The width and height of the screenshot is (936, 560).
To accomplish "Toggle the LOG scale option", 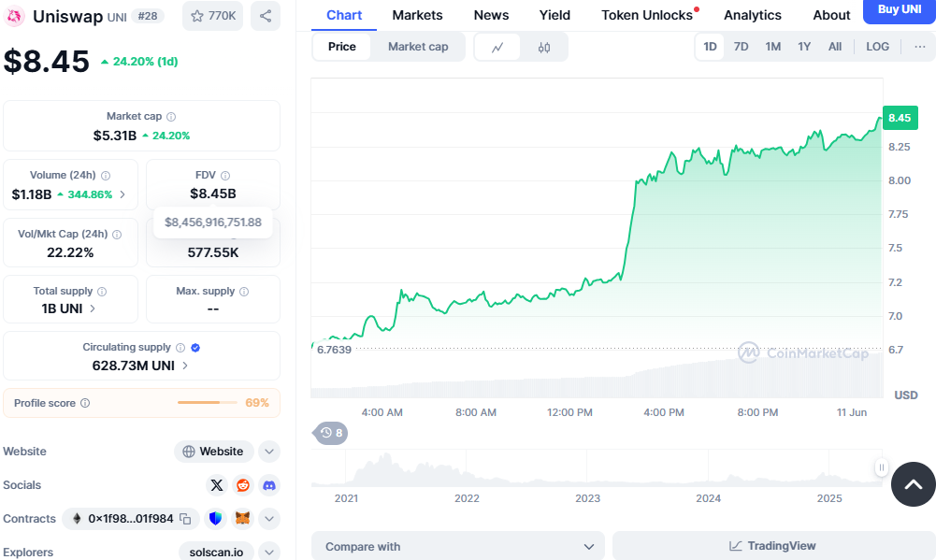I will point(877,47).
